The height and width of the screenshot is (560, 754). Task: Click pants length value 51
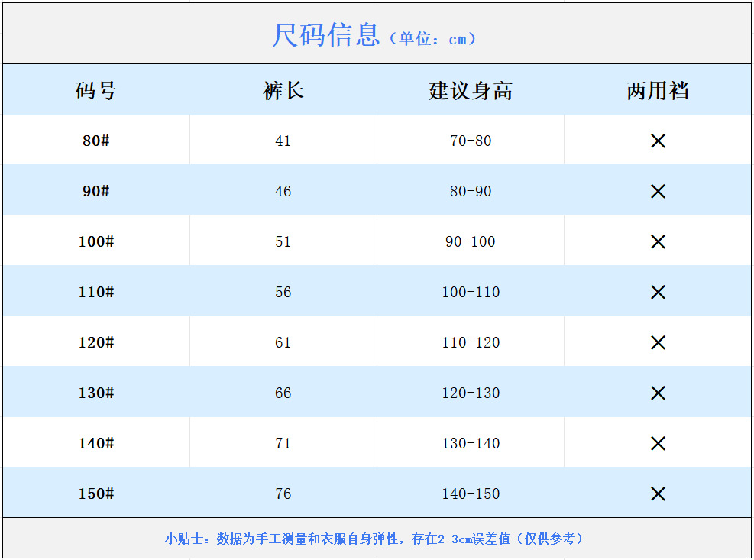[283, 241]
